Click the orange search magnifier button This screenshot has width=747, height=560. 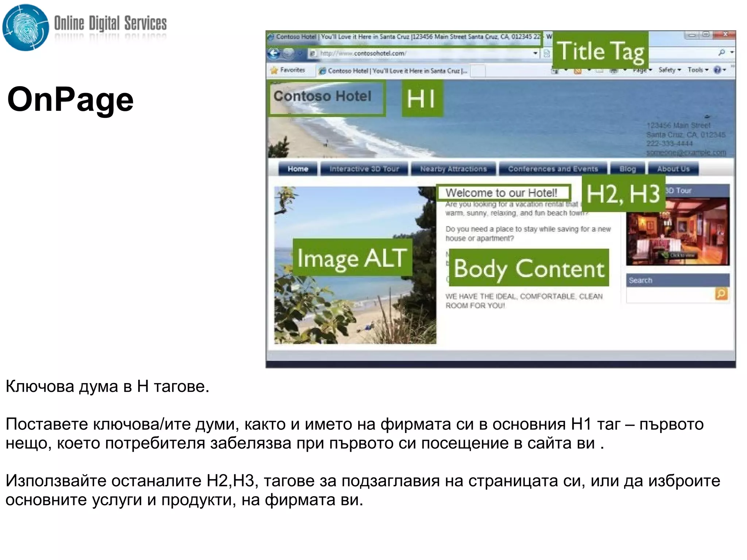[x=721, y=294]
